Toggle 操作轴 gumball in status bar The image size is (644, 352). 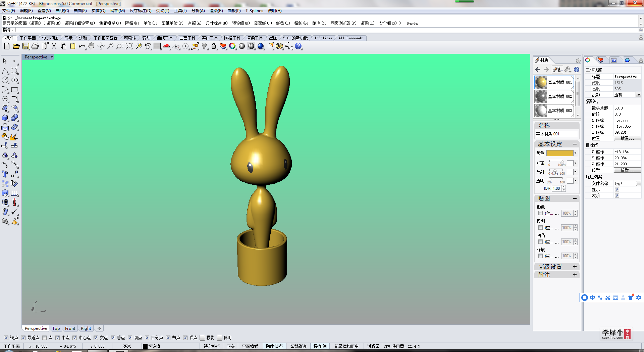click(320, 346)
